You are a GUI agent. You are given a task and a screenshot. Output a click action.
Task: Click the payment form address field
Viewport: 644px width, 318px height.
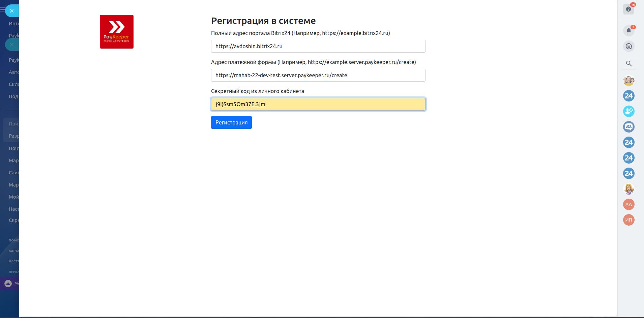[318, 75]
